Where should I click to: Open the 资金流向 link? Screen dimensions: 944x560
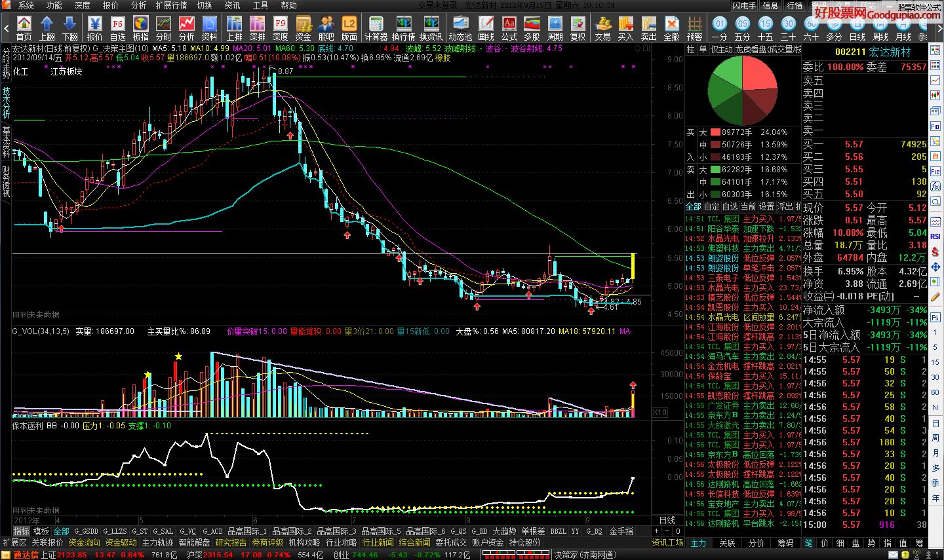tap(85, 542)
